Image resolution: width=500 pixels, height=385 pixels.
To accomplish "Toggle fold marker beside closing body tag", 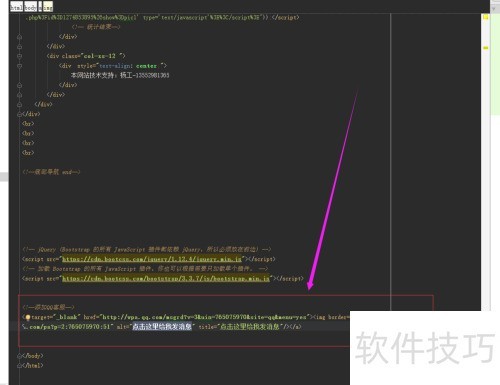I will (x=19, y=356).
